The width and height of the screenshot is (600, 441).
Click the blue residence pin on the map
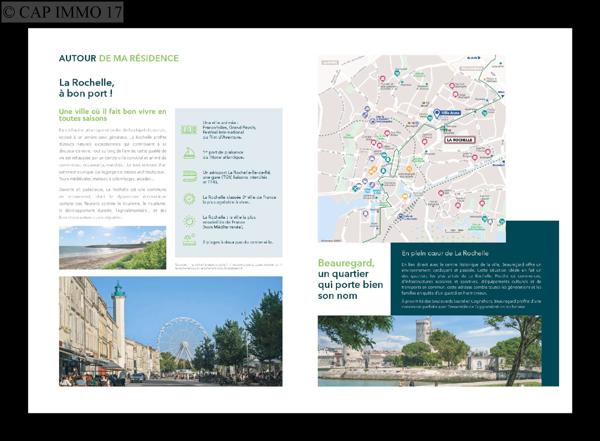(436, 113)
